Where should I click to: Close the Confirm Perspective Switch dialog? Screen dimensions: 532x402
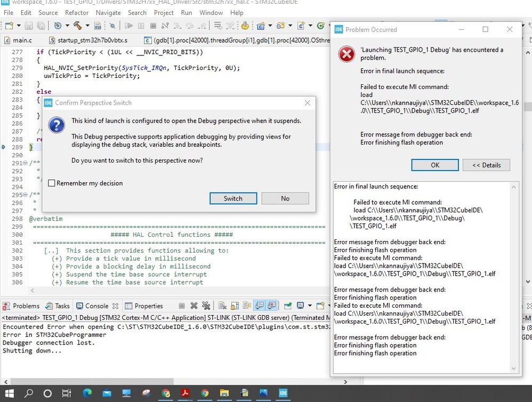pyautogui.click(x=308, y=103)
